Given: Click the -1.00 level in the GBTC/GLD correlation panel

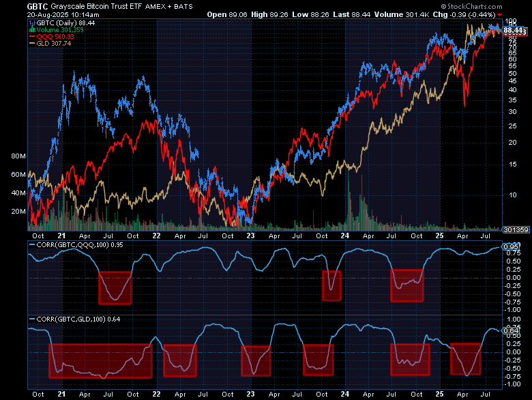Looking at the screenshot, I should pos(512,384).
